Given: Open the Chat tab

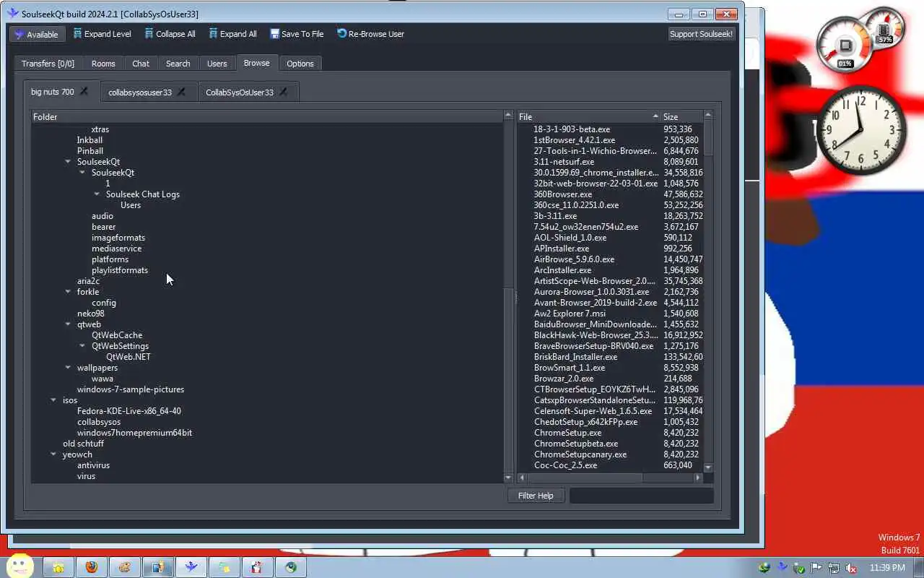Looking at the screenshot, I should [x=141, y=64].
